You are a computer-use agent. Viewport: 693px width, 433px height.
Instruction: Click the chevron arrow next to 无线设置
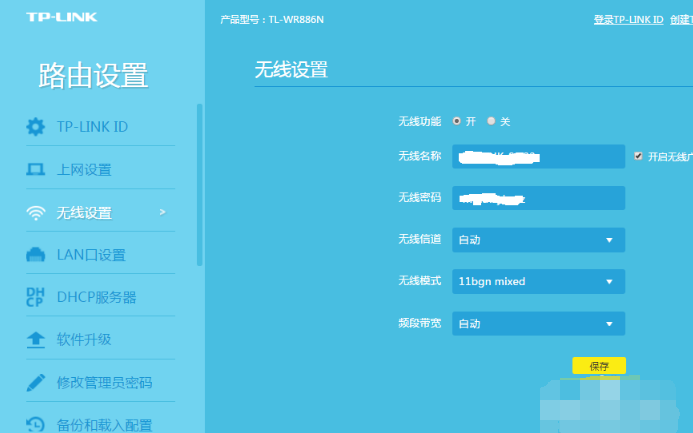pos(163,213)
